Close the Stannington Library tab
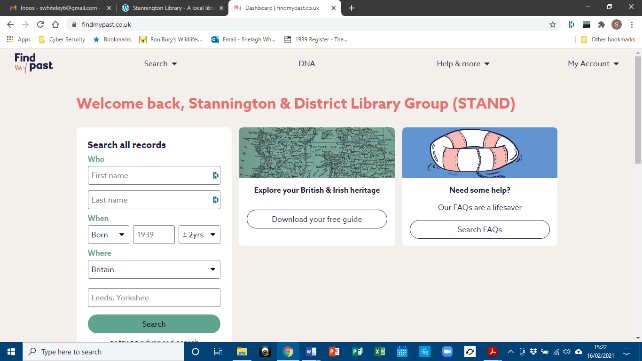The height and width of the screenshot is (361, 642). tap(221, 8)
